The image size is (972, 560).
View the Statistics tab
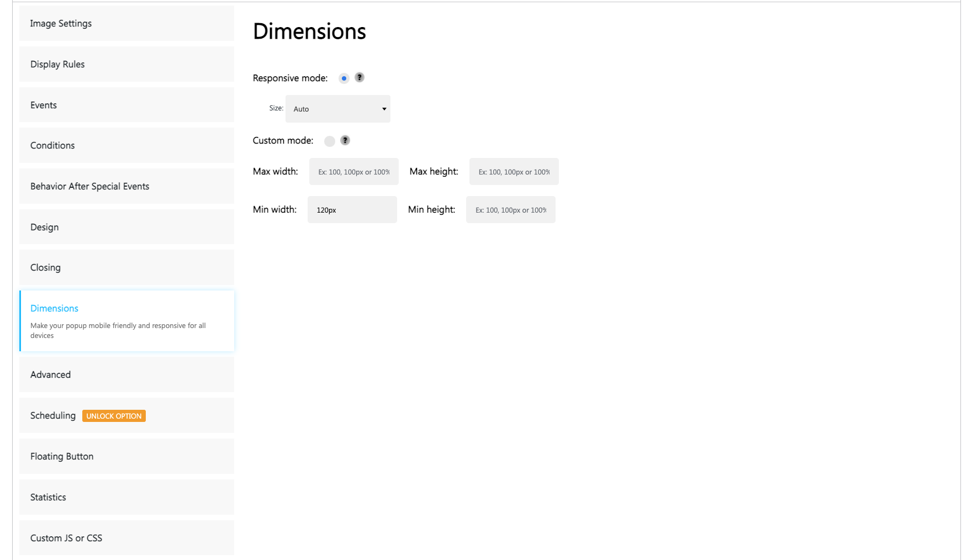pos(126,497)
